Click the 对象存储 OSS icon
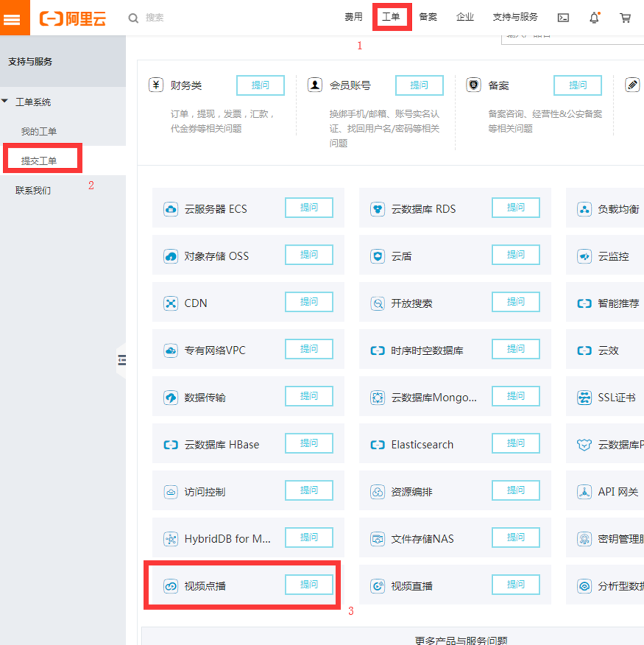 [171, 256]
